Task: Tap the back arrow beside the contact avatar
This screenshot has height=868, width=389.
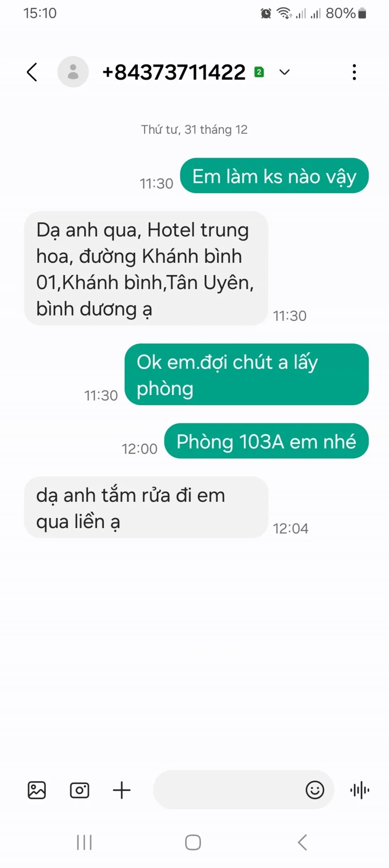Action: [x=32, y=72]
